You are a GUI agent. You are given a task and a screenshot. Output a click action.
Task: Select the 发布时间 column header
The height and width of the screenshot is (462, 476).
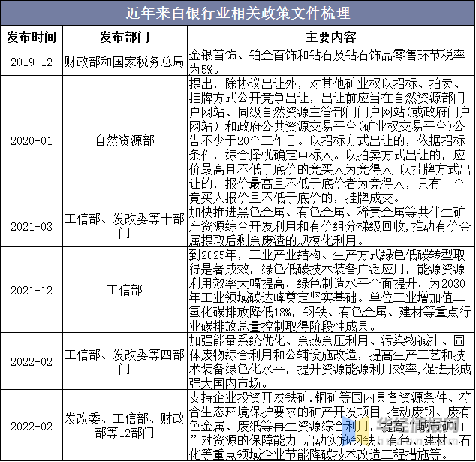(32, 37)
